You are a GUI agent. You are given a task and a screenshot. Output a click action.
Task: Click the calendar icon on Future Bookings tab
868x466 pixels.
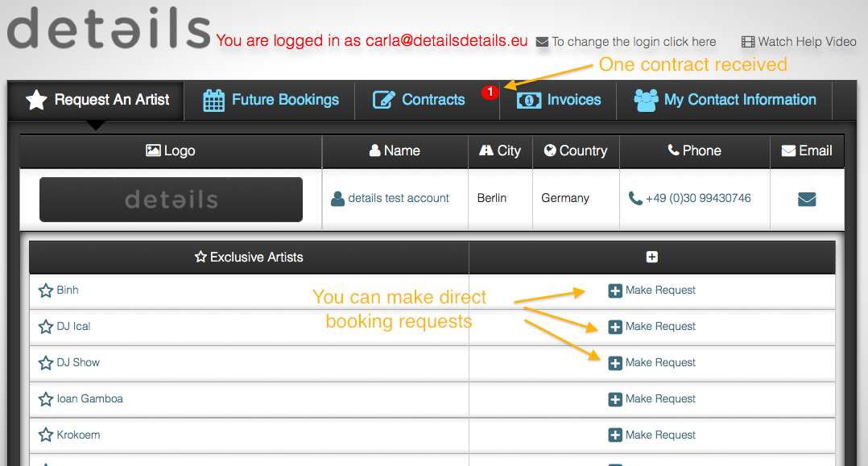[213, 100]
